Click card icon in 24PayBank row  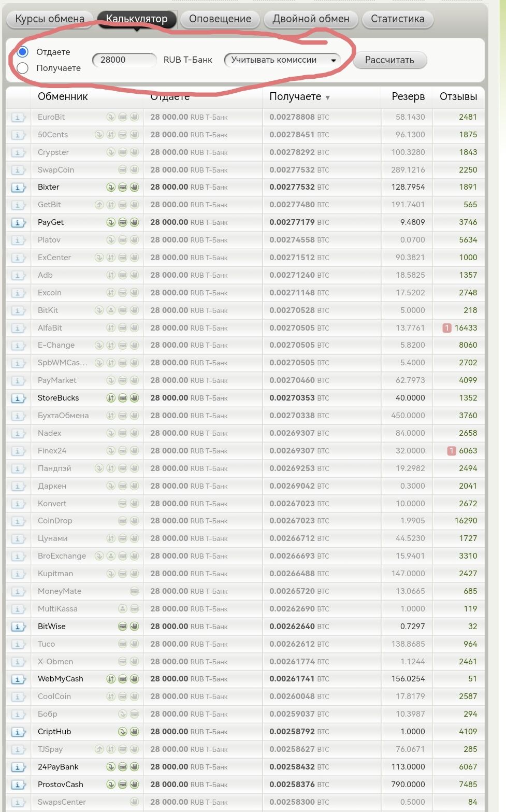click(x=123, y=767)
